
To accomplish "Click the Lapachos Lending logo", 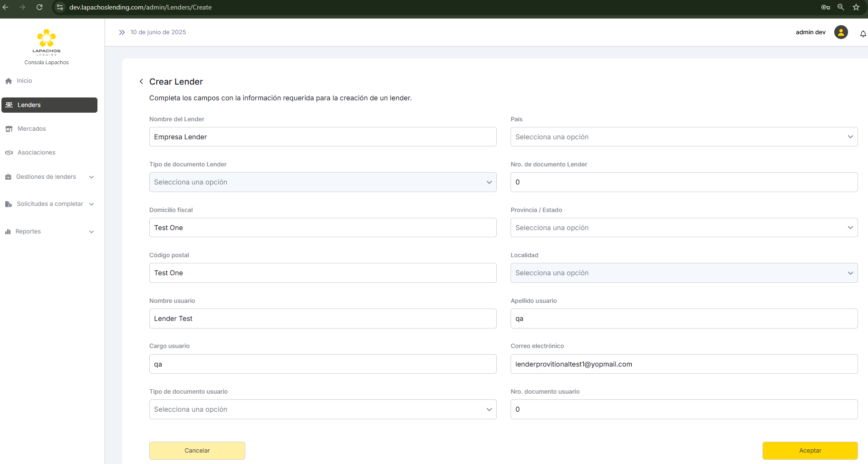I will point(47,42).
